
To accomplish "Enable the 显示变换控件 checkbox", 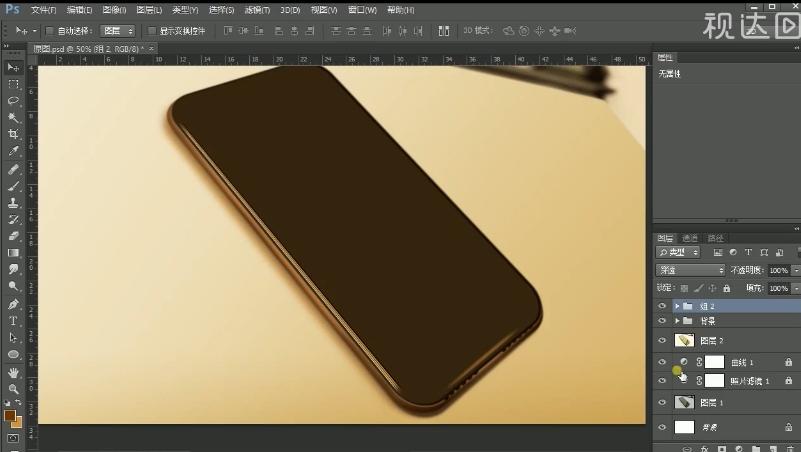I will click(x=151, y=31).
